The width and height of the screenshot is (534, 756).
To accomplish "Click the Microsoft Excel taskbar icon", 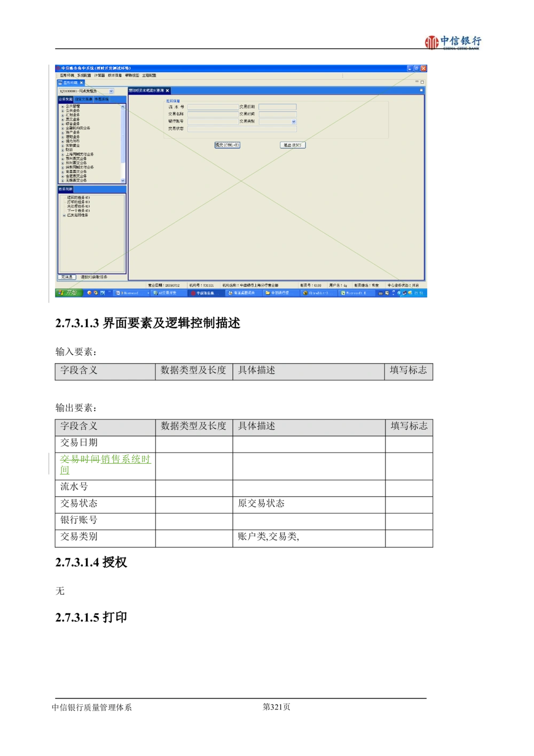I will [356, 293].
